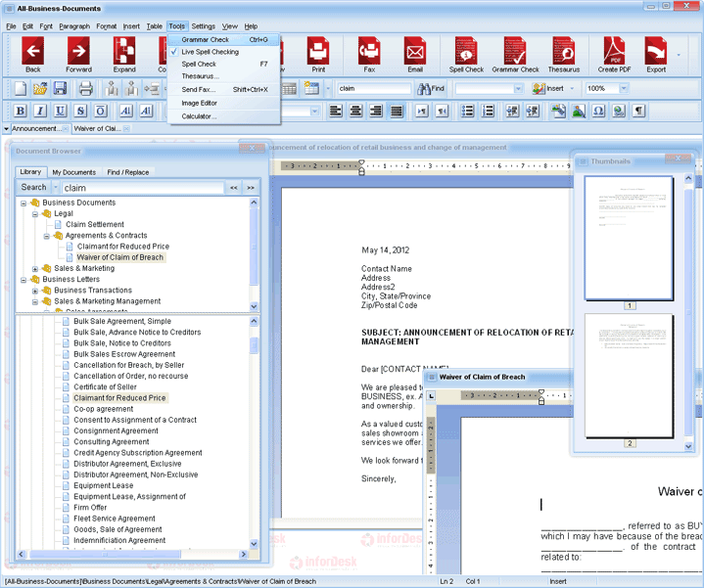This screenshot has height=588, width=704.
Task: Click the overline O formatting icon
Action: pos(101,111)
